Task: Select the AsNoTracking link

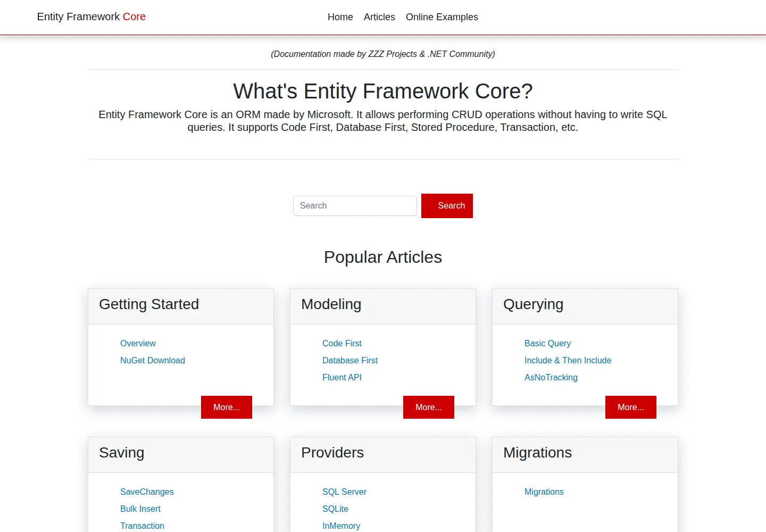Action: point(551,377)
